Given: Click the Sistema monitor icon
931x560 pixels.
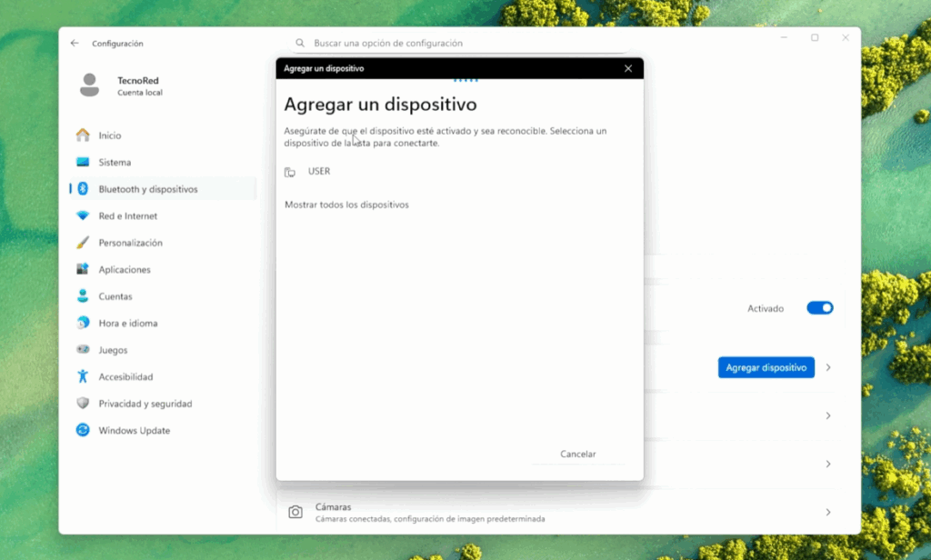Looking at the screenshot, I should coord(83,162).
